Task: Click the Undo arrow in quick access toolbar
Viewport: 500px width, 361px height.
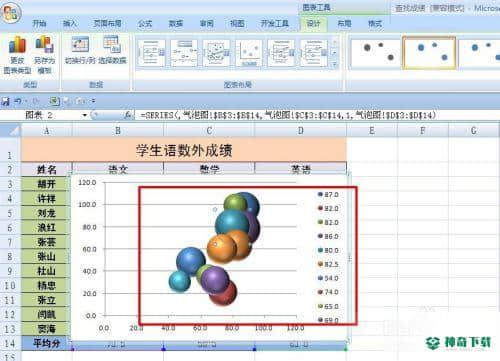Action: [18, 101]
